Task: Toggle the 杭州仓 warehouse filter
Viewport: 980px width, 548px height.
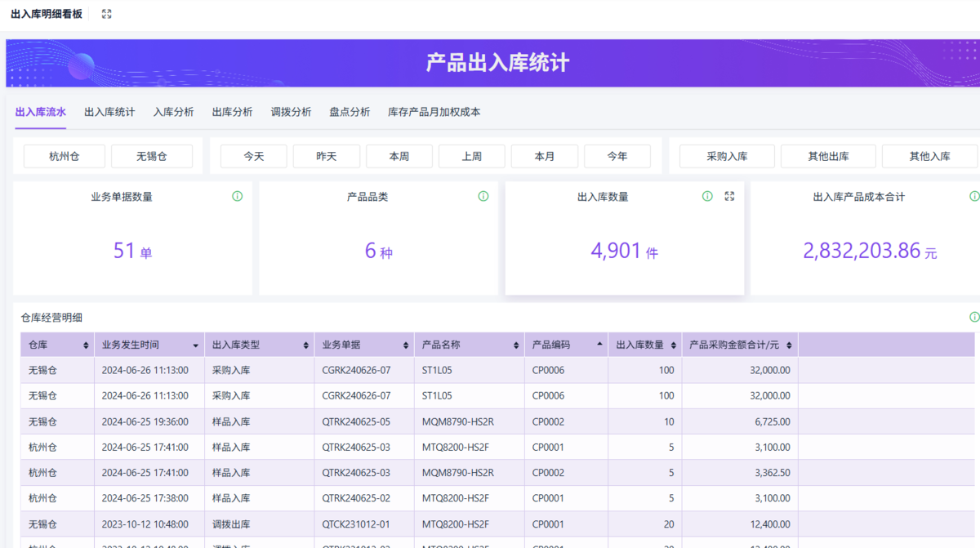Action: click(x=65, y=156)
